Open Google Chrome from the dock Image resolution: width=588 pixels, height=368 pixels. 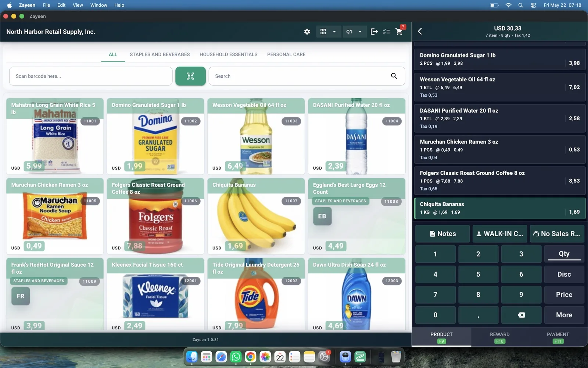coord(251,357)
